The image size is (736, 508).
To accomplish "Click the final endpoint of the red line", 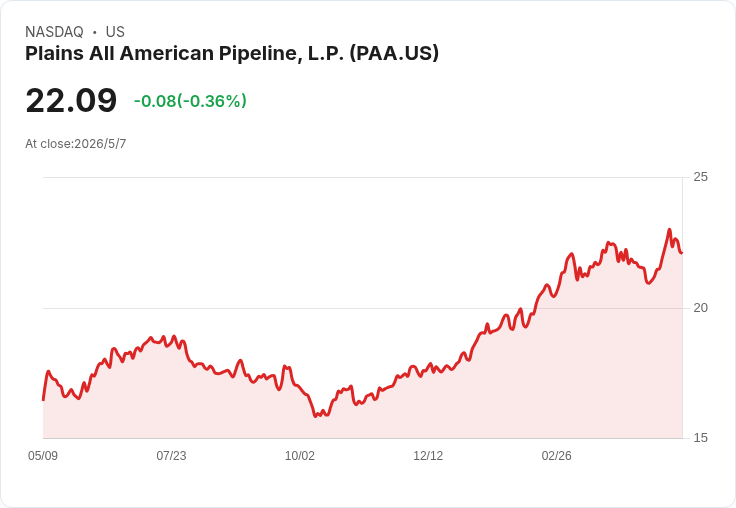I will pyautogui.click(x=682, y=253).
